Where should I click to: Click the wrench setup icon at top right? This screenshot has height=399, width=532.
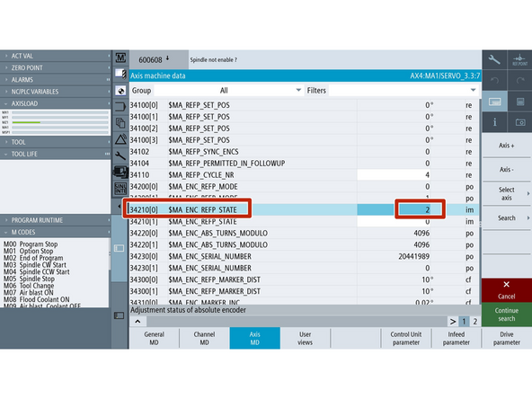(x=494, y=59)
